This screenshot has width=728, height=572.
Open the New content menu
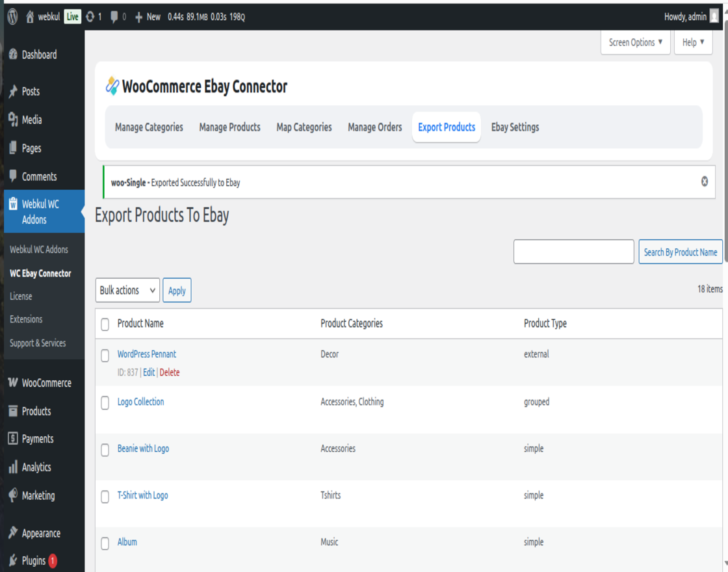pos(148,17)
